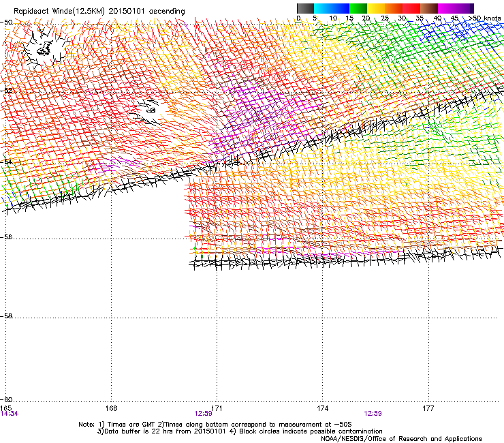
Task: Click the 12:59 time label near 174
Action: [x=373, y=414]
